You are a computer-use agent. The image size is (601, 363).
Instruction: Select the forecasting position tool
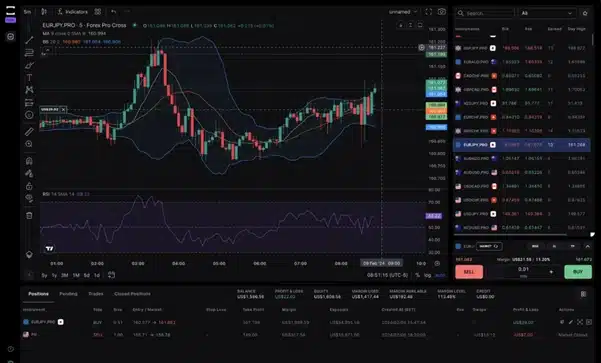[x=29, y=102]
